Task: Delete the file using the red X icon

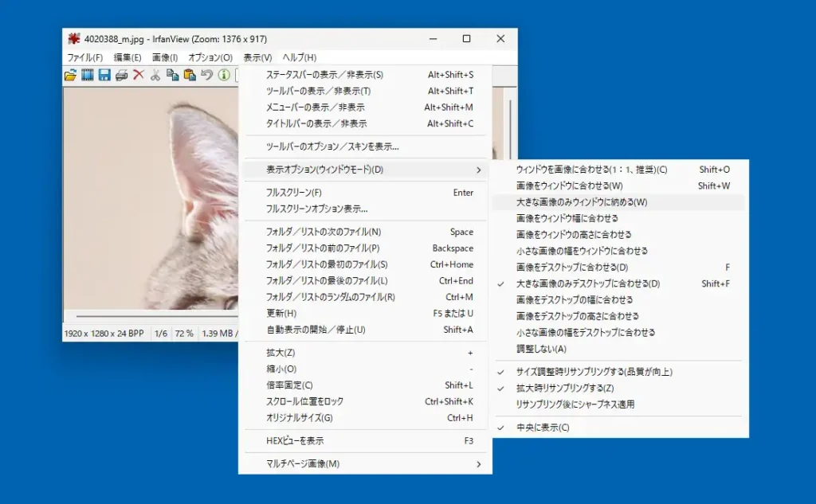Action: [139, 77]
